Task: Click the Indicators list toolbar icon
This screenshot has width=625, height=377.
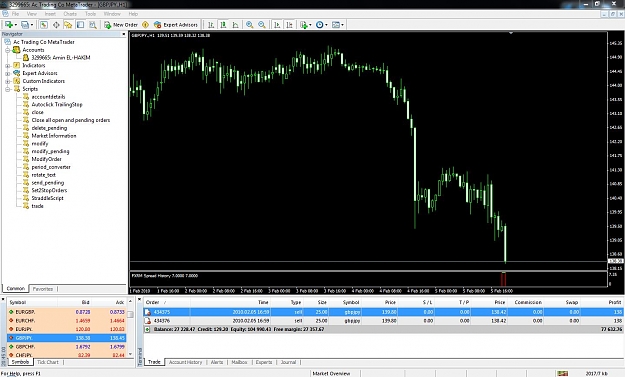Action: (304, 25)
